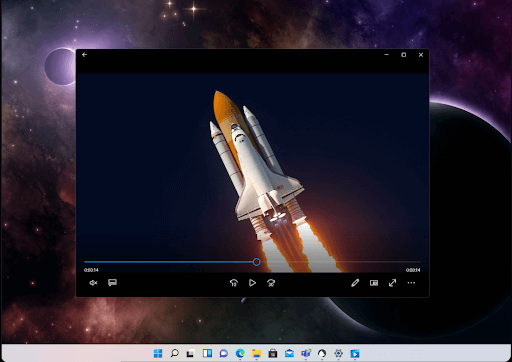The image size is (512, 362).
Task: Minimize the video player window
Action: [x=387, y=55]
